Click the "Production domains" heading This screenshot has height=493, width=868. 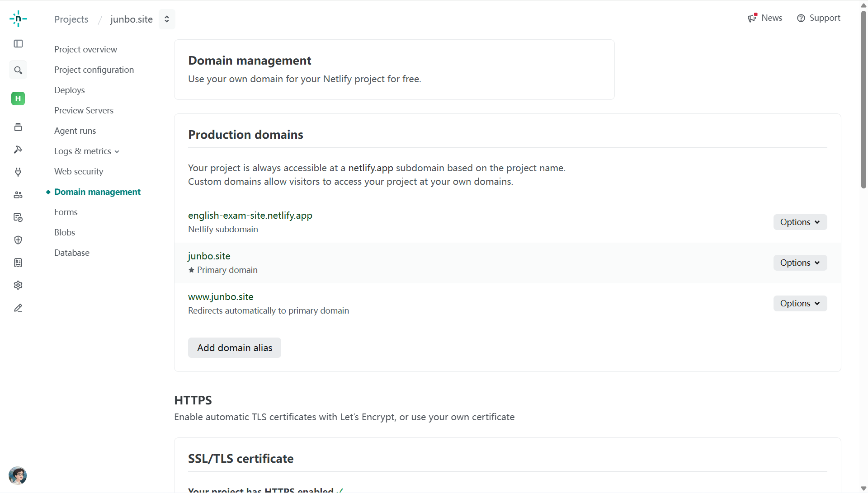[245, 135]
